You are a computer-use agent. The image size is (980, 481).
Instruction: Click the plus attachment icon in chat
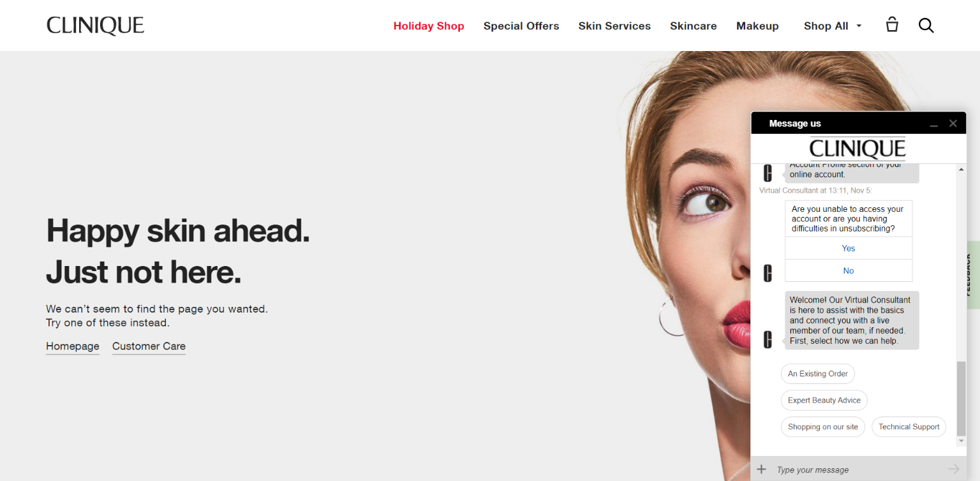761,470
